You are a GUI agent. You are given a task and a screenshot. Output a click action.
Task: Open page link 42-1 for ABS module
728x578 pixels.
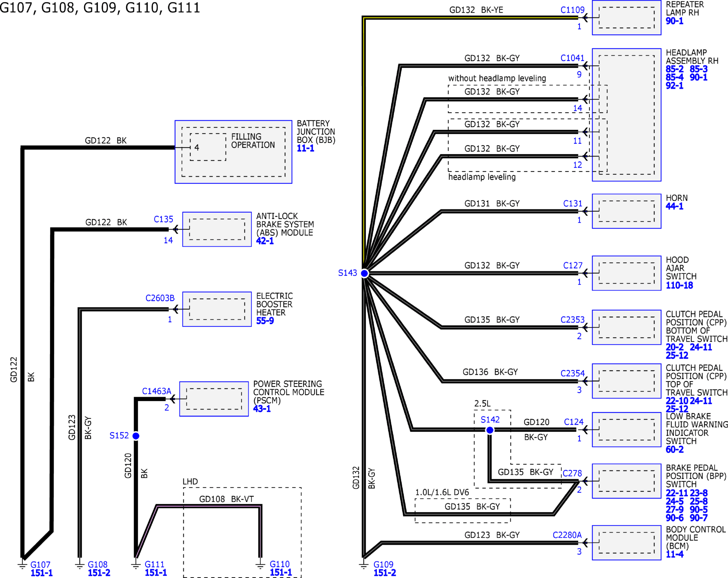[x=265, y=241]
